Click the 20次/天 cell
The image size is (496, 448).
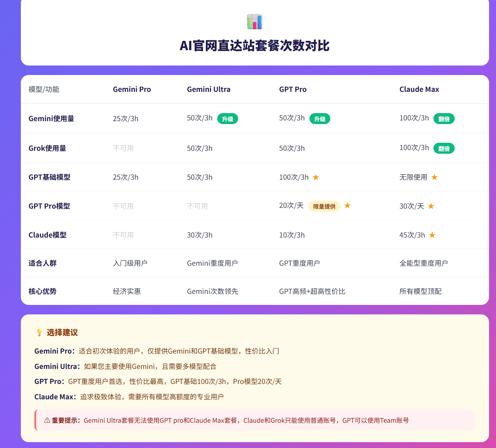pyautogui.click(x=291, y=205)
